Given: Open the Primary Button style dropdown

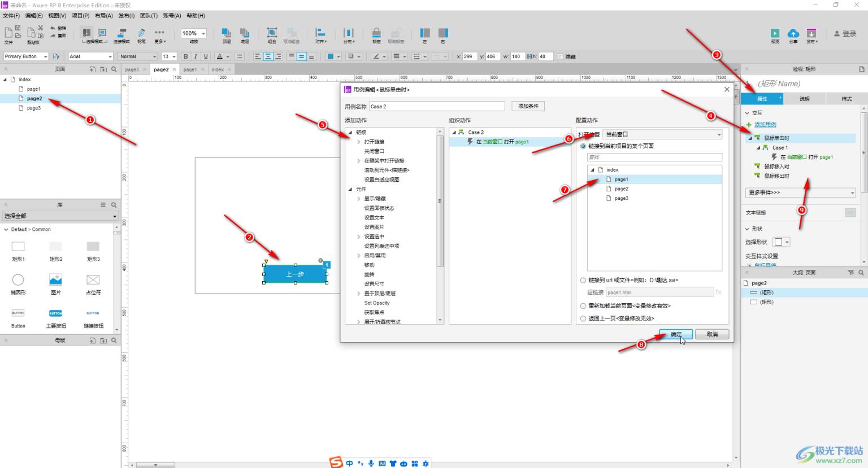Looking at the screenshot, I should click(26, 56).
